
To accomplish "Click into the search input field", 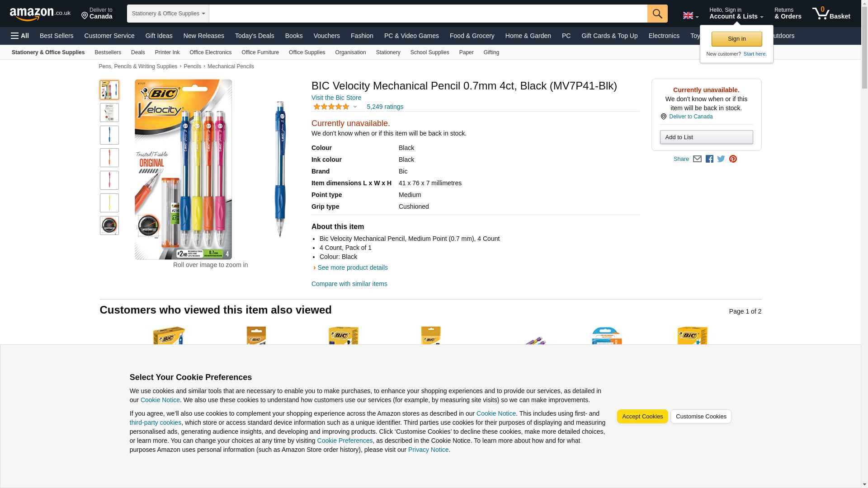I will [428, 14].
